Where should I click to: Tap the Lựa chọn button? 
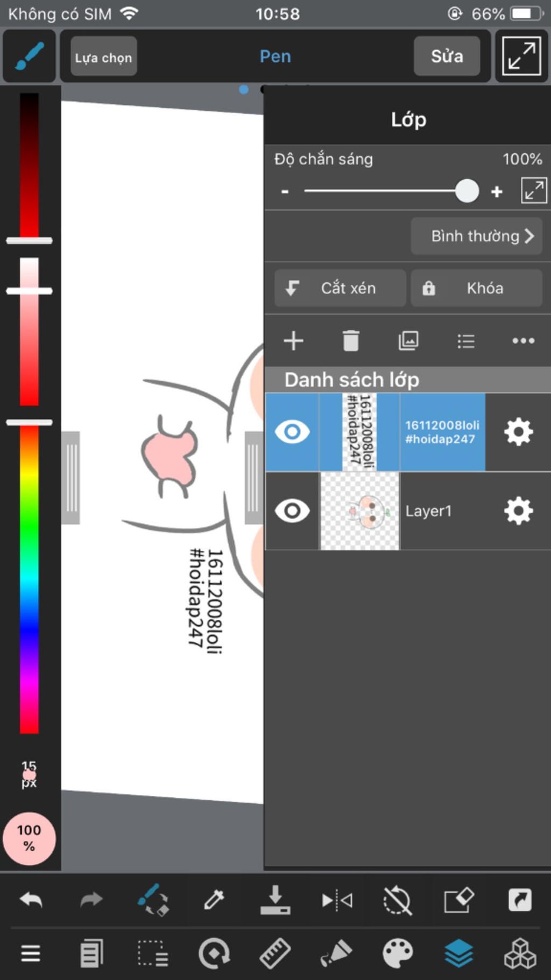pos(103,57)
